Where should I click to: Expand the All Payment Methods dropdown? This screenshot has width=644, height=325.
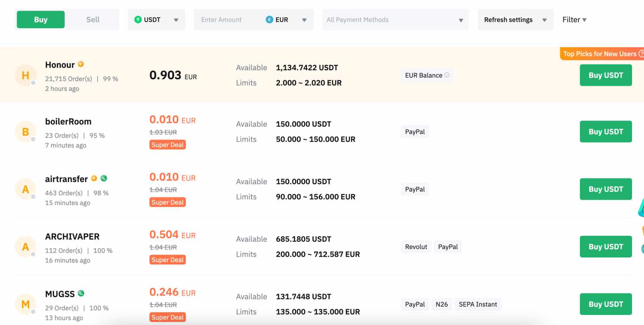[395, 20]
